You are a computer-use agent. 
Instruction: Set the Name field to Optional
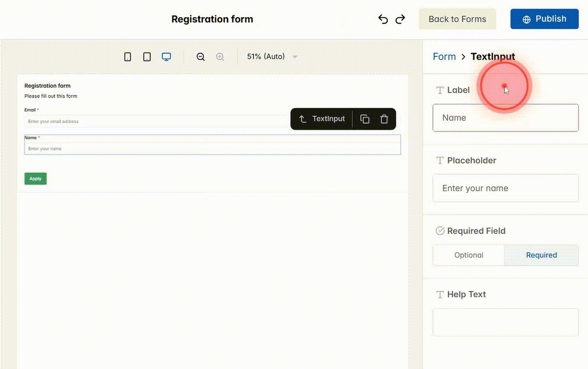point(468,255)
